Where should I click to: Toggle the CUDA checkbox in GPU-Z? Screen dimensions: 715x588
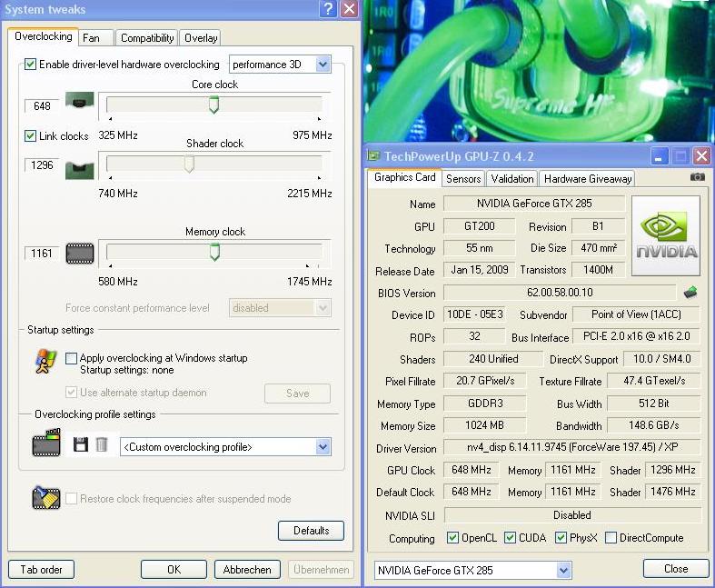(510, 538)
